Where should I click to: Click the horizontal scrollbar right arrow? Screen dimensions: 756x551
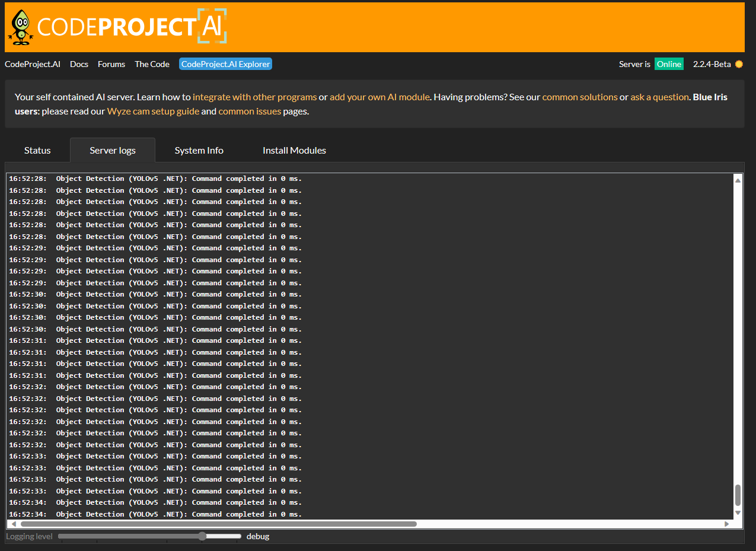coord(727,524)
